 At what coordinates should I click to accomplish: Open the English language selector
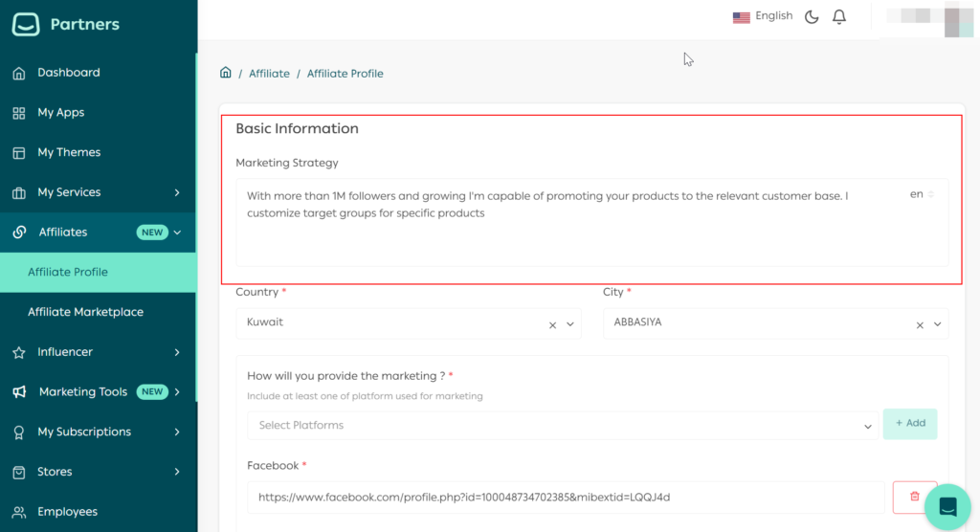click(763, 16)
